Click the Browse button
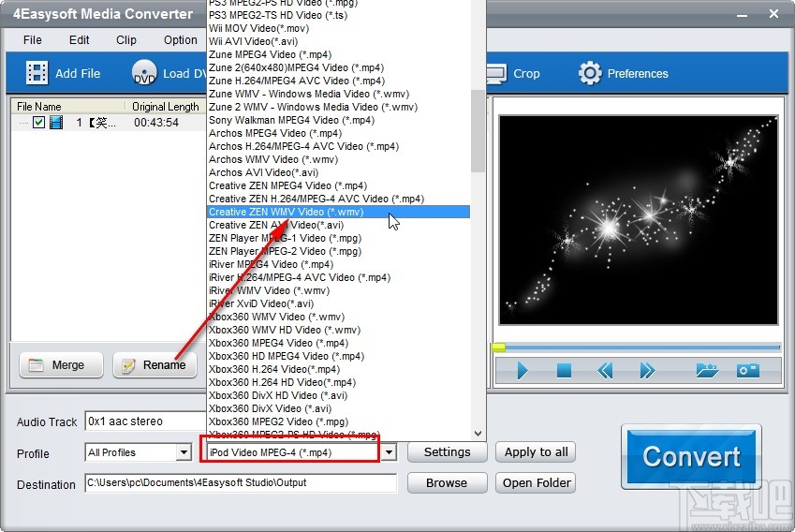Viewport: 795px width, 532px height. (448, 482)
